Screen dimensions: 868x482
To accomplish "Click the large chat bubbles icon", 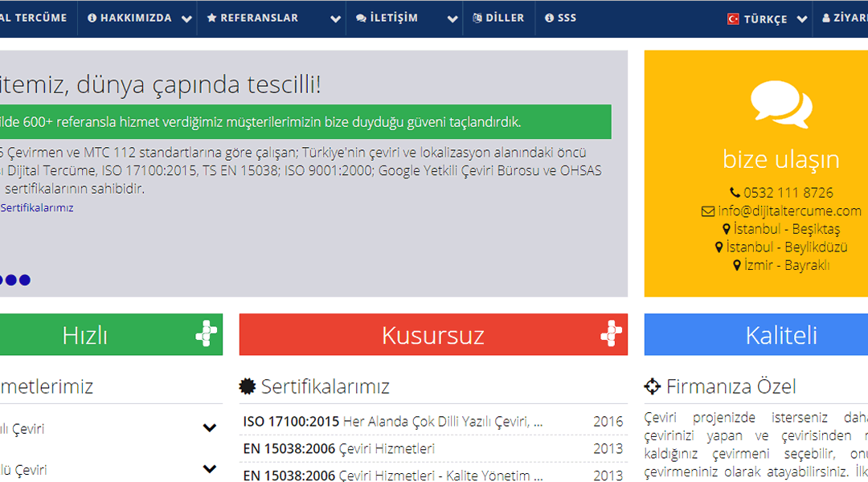I will pyautogui.click(x=781, y=104).
